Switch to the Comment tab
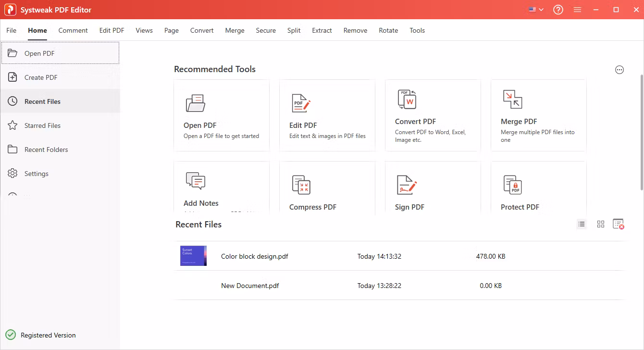Viewport: 644px width, 350px height. coord(73,30)
